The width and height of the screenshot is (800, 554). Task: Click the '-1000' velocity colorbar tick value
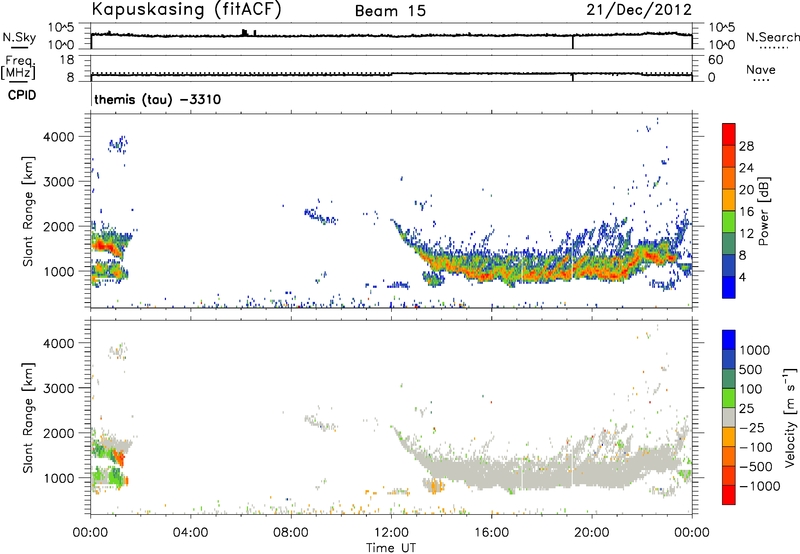pos(760,486)
